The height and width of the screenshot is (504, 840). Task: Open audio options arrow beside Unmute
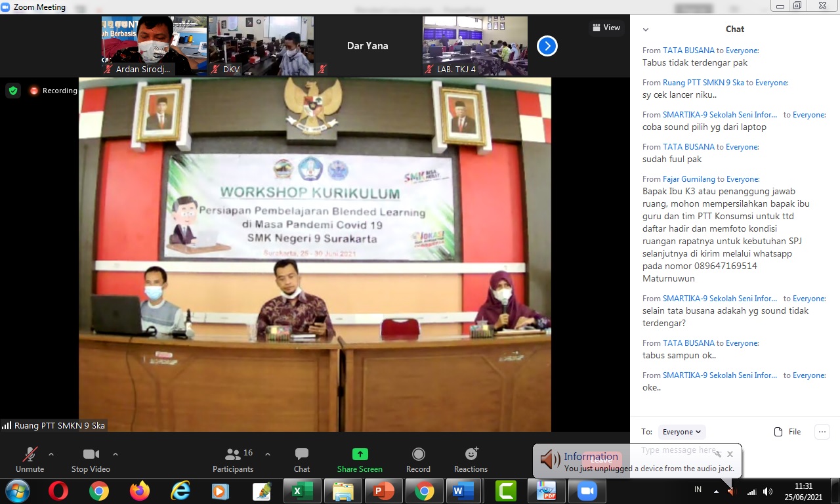click(x=51, y=453)
